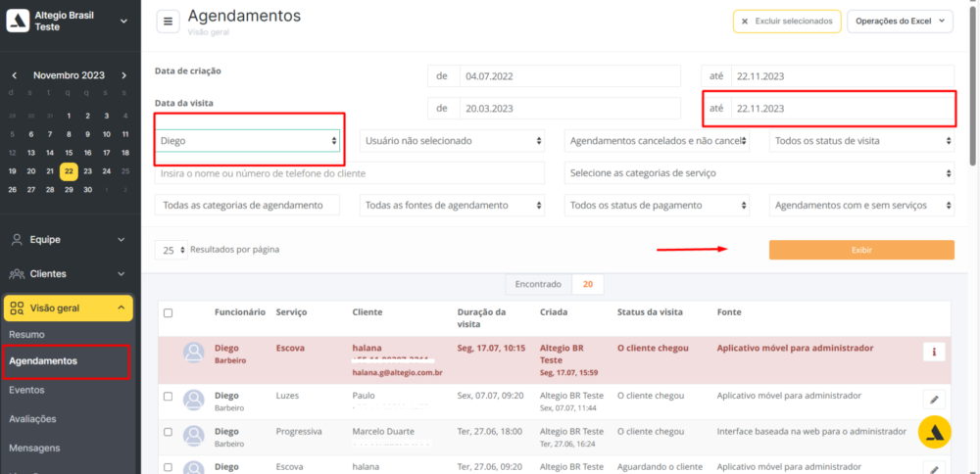
Task: Open Todos os status de pagamento dropdown
Action: pos(657,205)
